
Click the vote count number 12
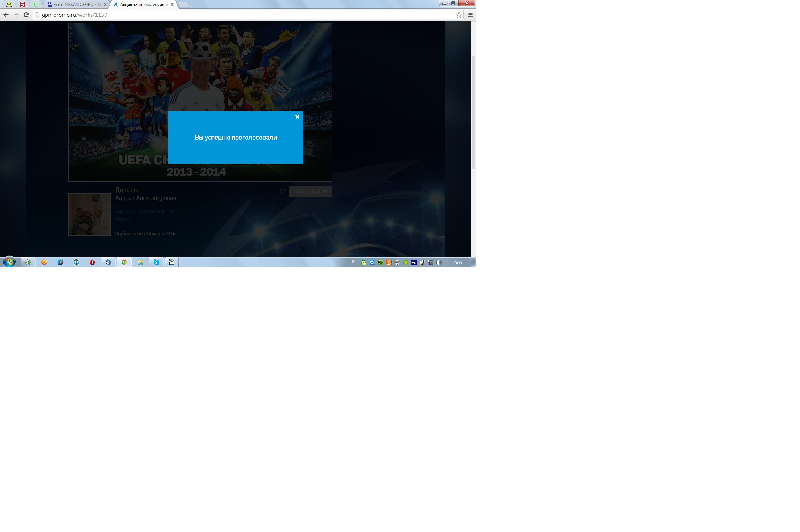pyautogui.click(x=282, y=191)
